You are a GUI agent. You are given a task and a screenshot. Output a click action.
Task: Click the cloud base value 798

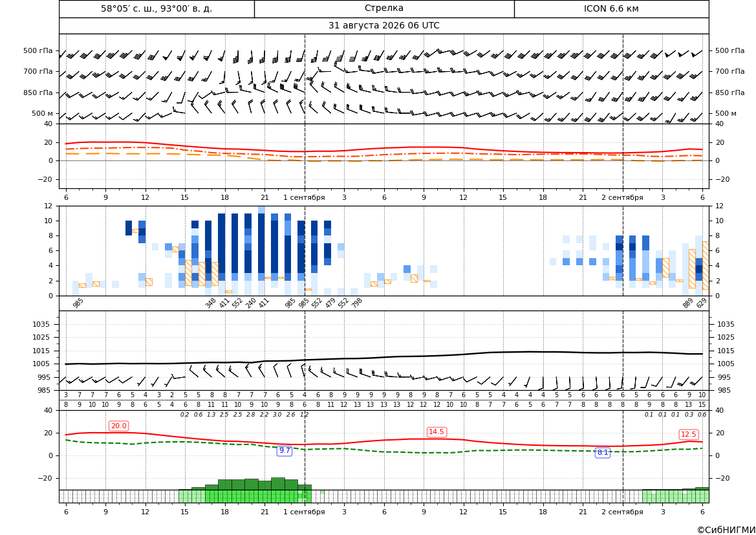click(x=357, y=303)
